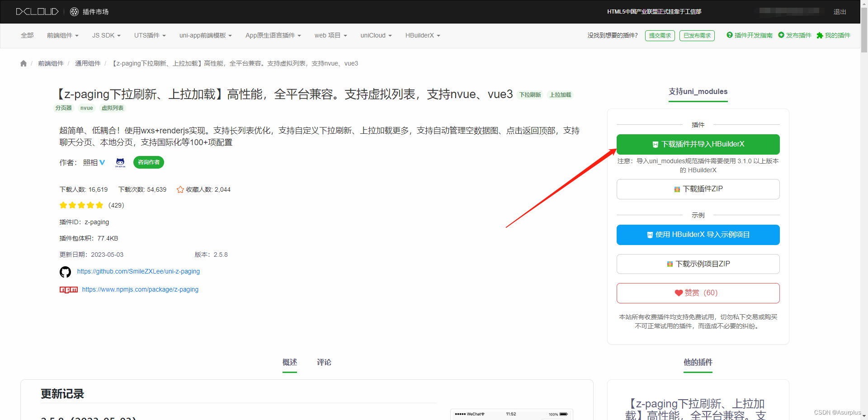Expand the HBuilderX navigation dropdown
This screenshot has height=420, width=868.
(x=422, y=35)
